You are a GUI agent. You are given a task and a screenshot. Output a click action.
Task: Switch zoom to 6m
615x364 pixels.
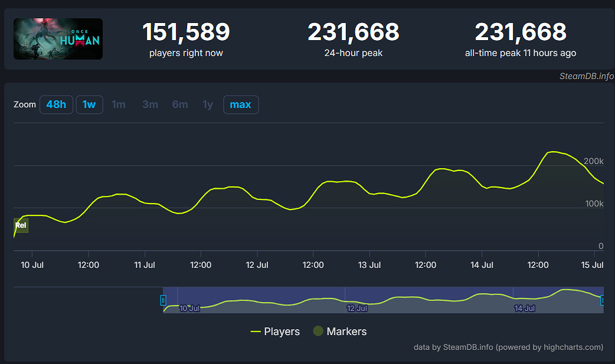click(180, 104)
